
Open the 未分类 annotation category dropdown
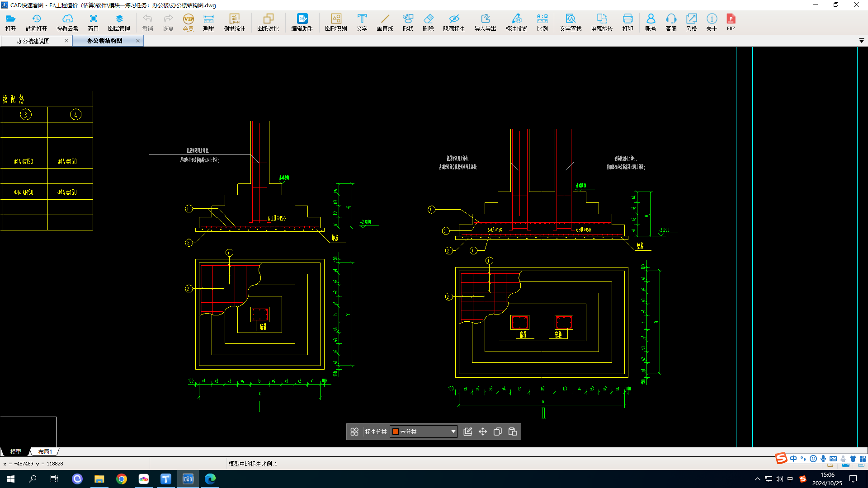pos(424,432)
